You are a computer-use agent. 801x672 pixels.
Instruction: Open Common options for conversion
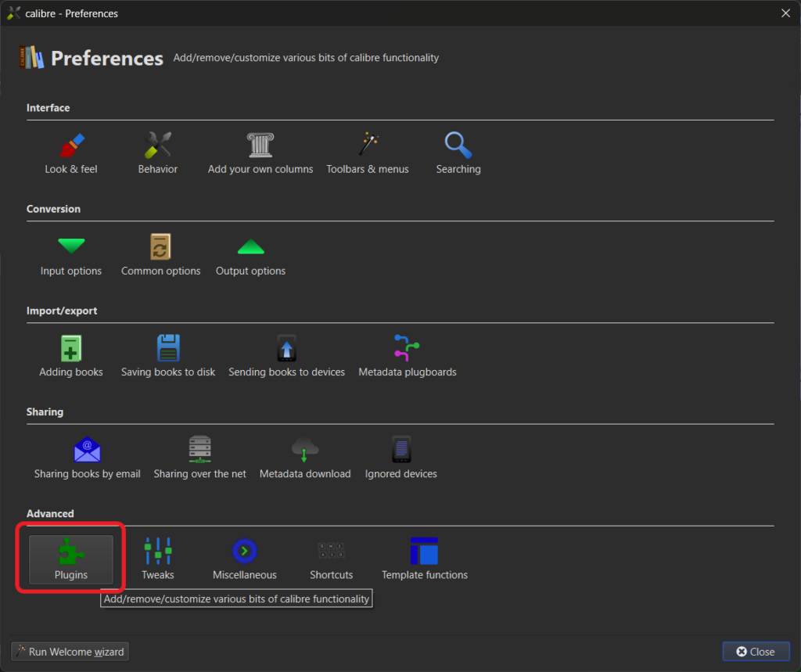[x=160, y=255]
